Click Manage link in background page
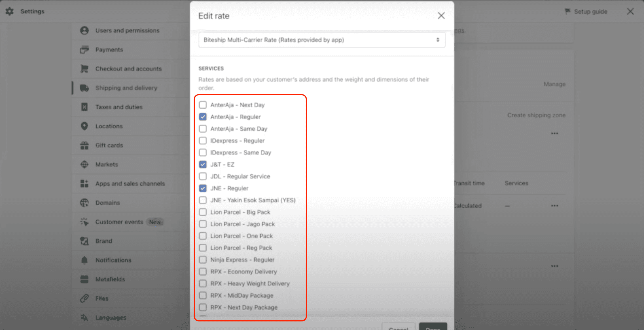 pyautogui.click(x=555, y=84)
